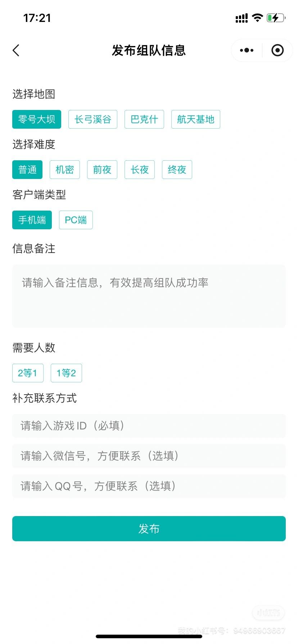Image resolution: width=298 pixels, height=644 pixels.
Task: Choose the 前夜 difficulty
Action: point(102,170)
